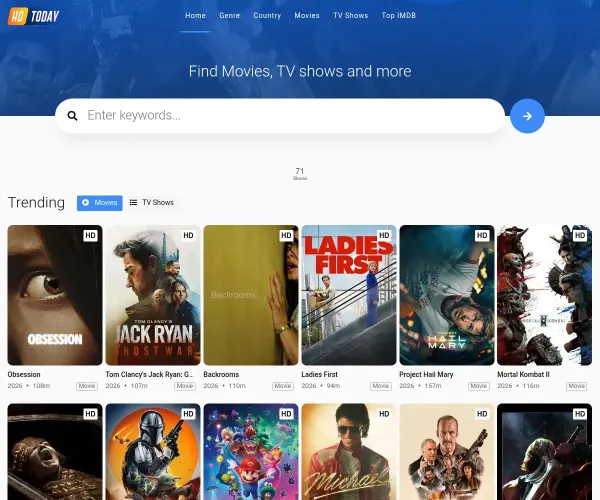Focus the Enter keywords search field
The width and height of the screenshot is (600, 500).
(280, 116)
